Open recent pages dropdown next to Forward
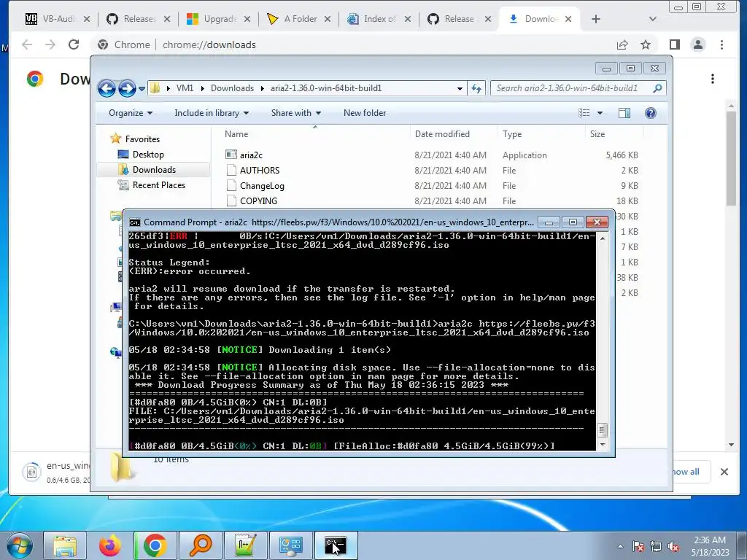Viewport: 747px width, 560px height. coord(142,89)
